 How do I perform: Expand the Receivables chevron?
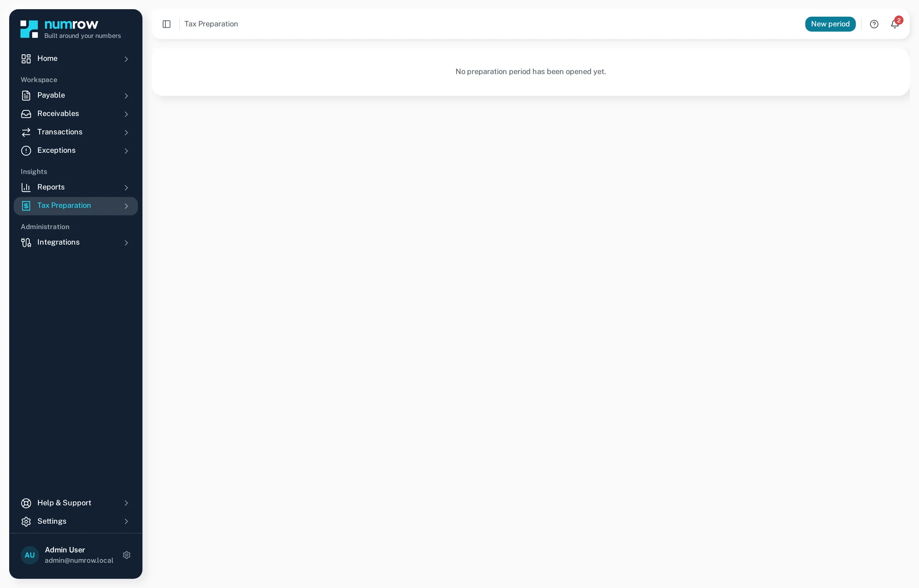pyautogui.click(x=126, y=114)
